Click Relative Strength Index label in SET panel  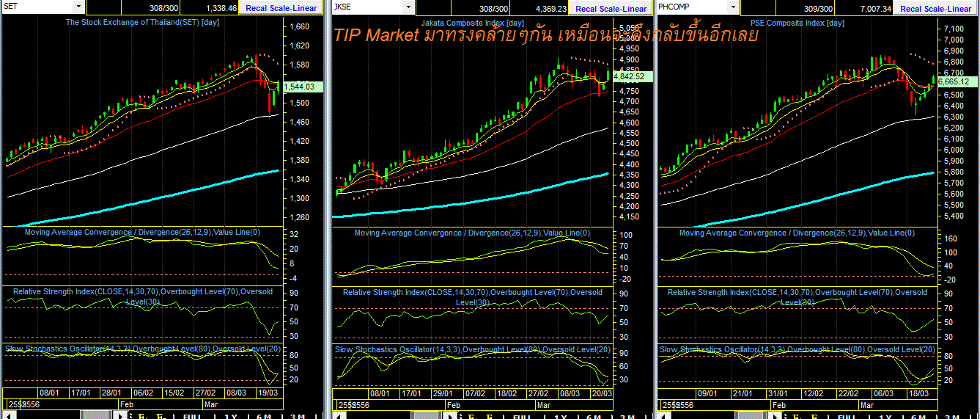tap(142, 296)
